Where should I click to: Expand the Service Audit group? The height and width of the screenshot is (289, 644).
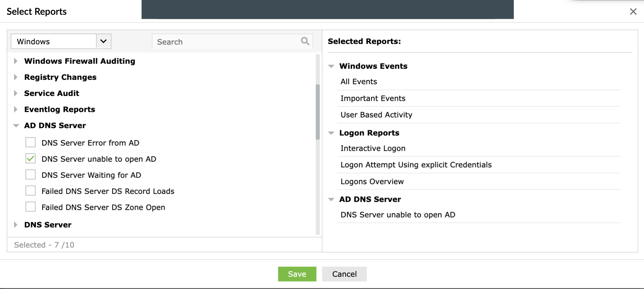point(16,93)
